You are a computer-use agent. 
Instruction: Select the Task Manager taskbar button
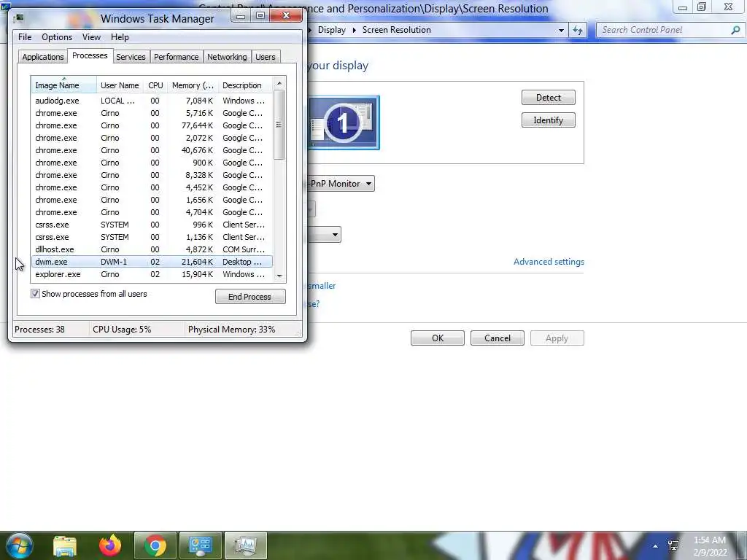[x=245, y=545]
